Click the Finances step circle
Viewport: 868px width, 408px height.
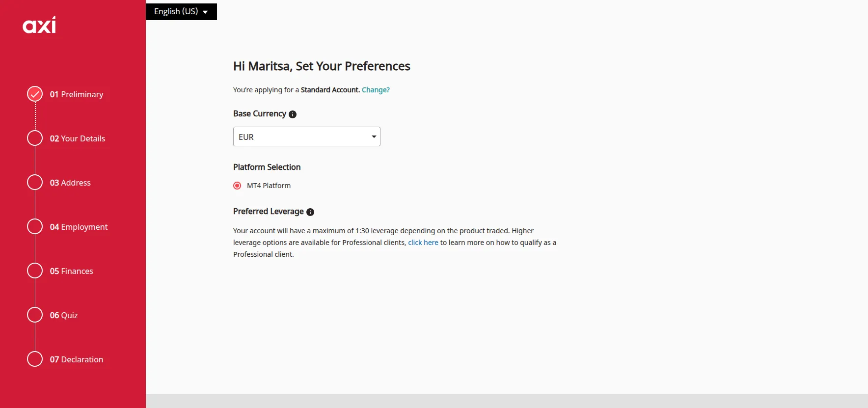pyautogui.click(x=35, y=271)
